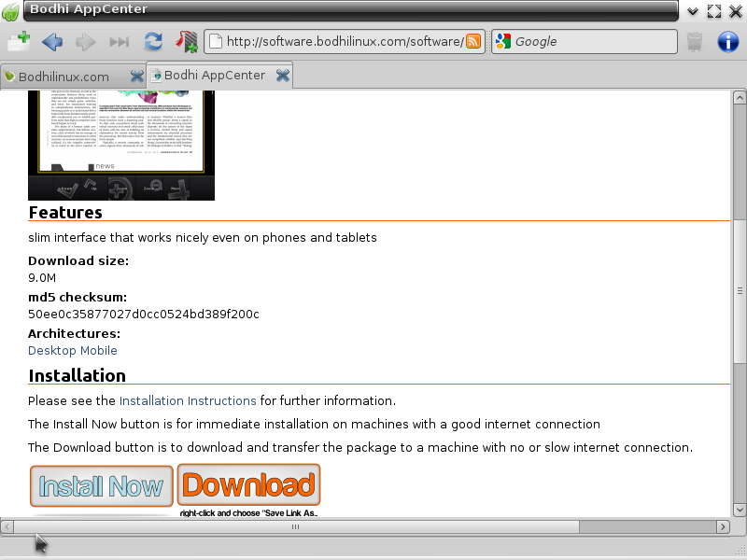Image resolution: width=747 pixels, height=560 pixels.
Task: Open the Google search engine icon
Action: click(503, 41)
